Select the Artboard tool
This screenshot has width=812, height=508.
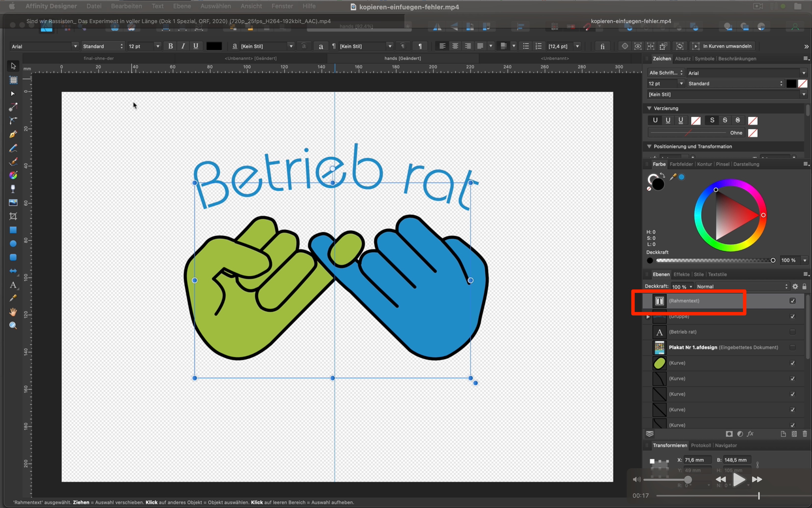13,80
